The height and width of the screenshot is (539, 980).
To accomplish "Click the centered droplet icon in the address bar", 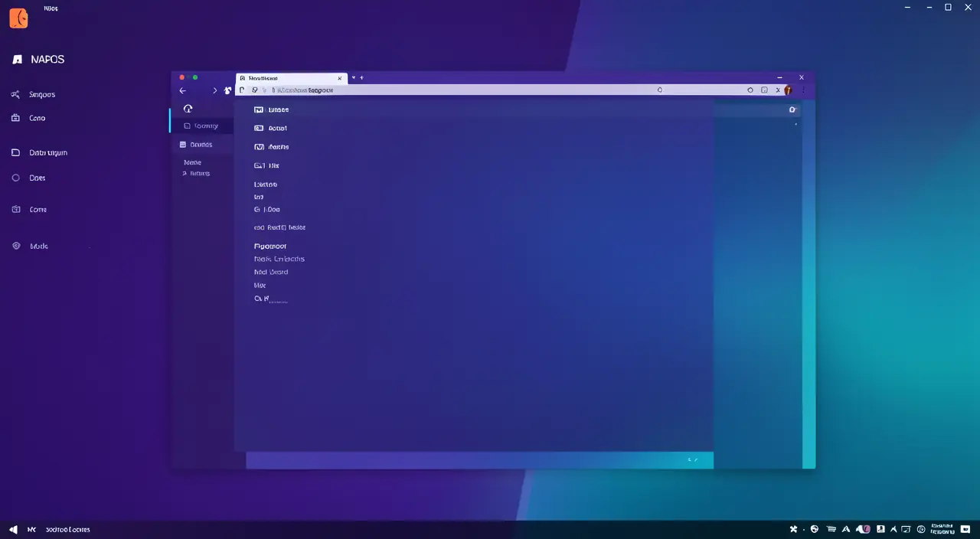I will click(x=660, y=90).
